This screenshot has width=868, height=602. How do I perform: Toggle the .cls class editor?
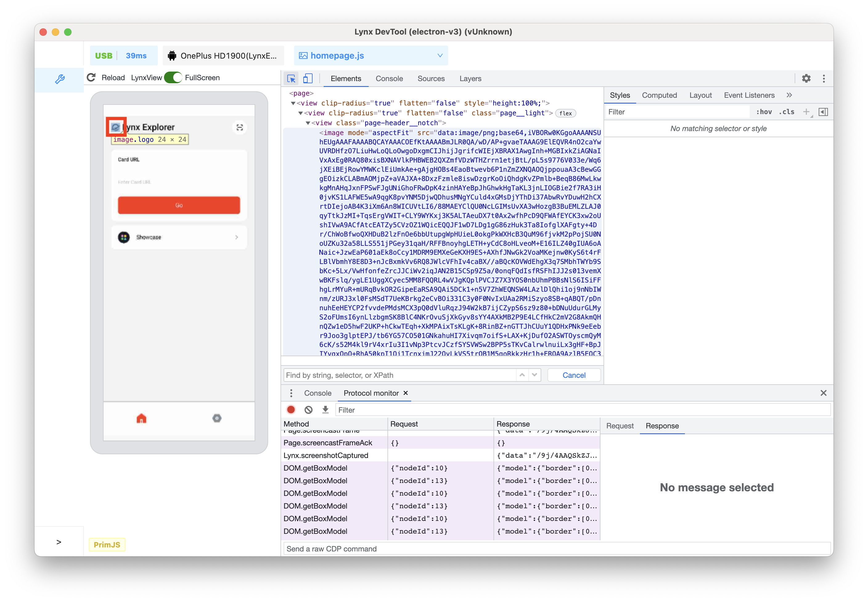click(786, 112)
